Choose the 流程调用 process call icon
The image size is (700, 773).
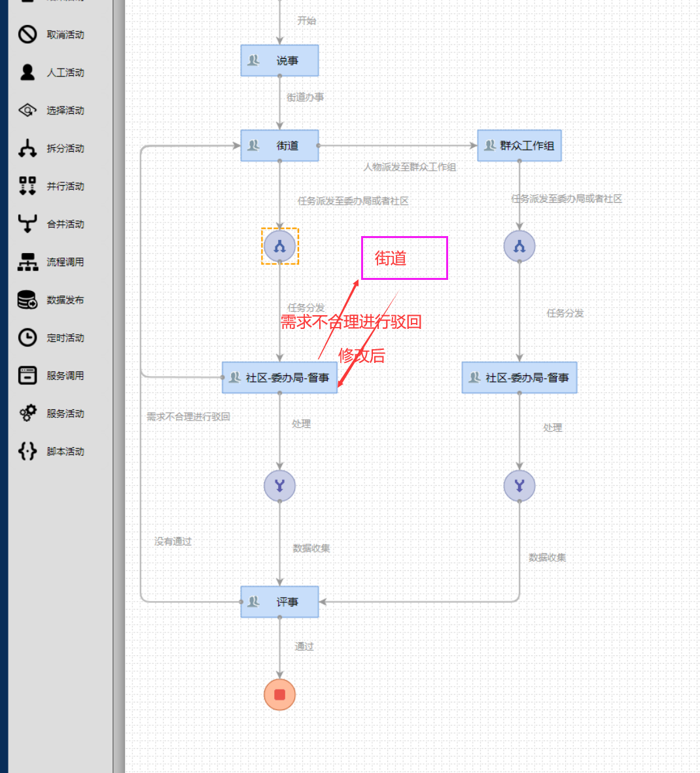27,262
